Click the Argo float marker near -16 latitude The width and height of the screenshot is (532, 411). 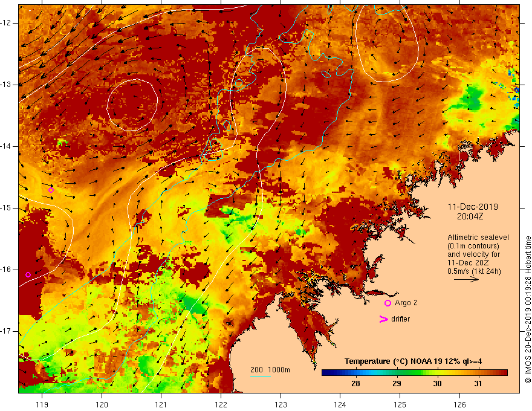[x=28, y=274]
